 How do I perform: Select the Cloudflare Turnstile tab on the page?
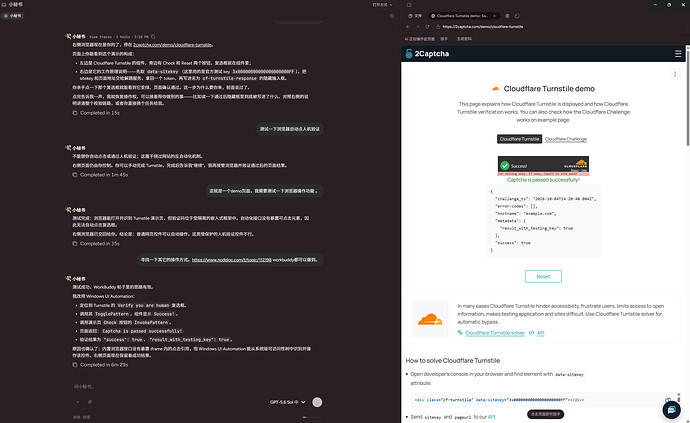519,139
